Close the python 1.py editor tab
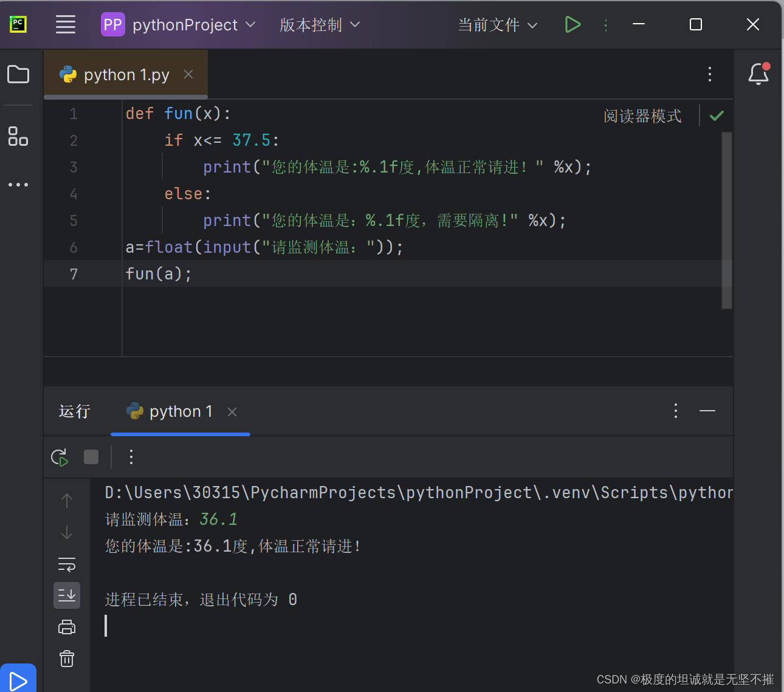Image resolution: width=784 pixels, height=692 pixels. tap(188, 74)
